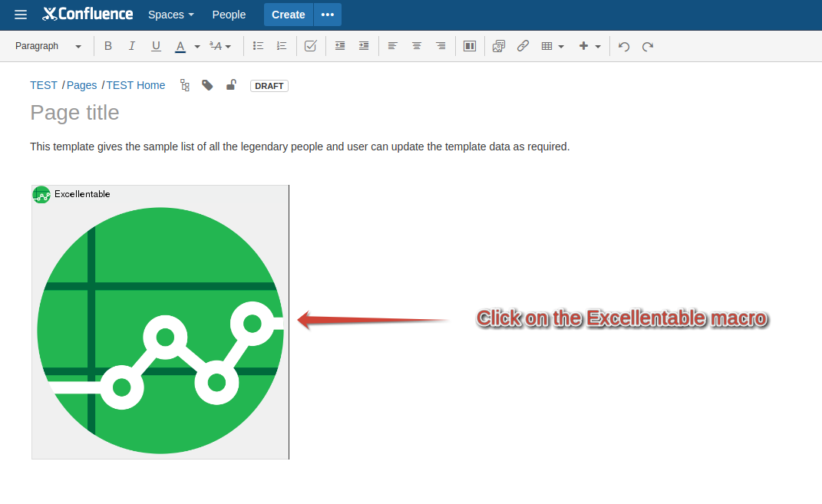Align text center
This screenshot has width=822, height=504.
click(x=417, y=46)
